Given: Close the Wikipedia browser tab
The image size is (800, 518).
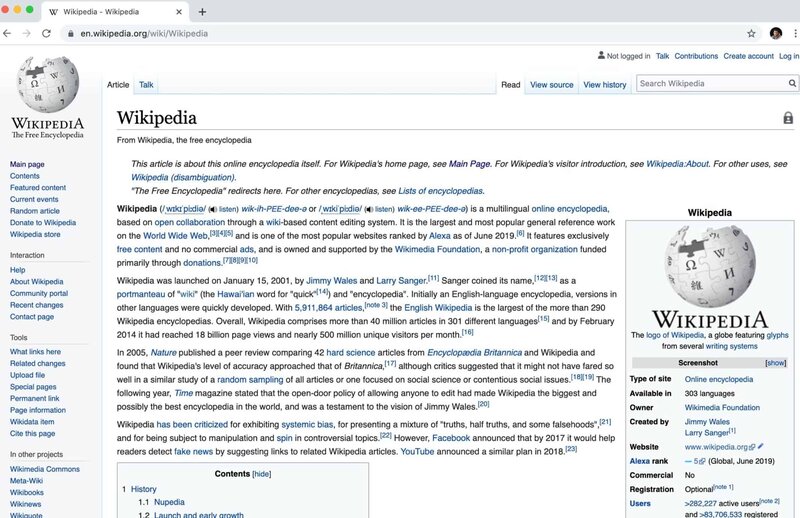Looking at the screenshot, I should (179, 12).
